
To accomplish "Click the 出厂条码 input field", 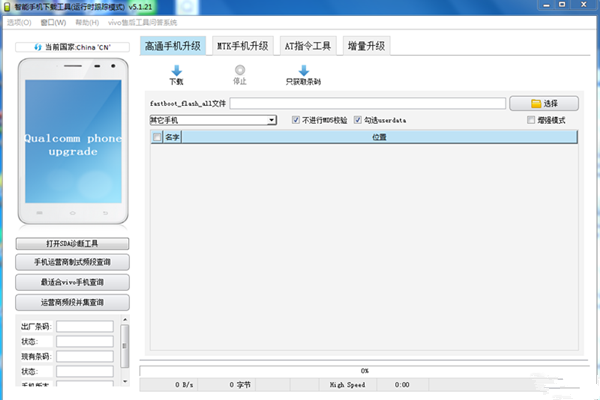I will tap(85, 327).
